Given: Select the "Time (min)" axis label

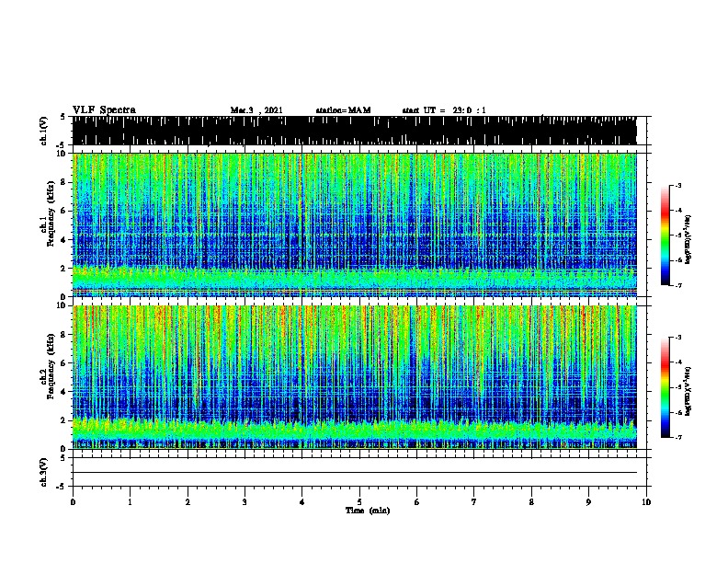Looking at the screenshot, I should (x=368, y=511).
